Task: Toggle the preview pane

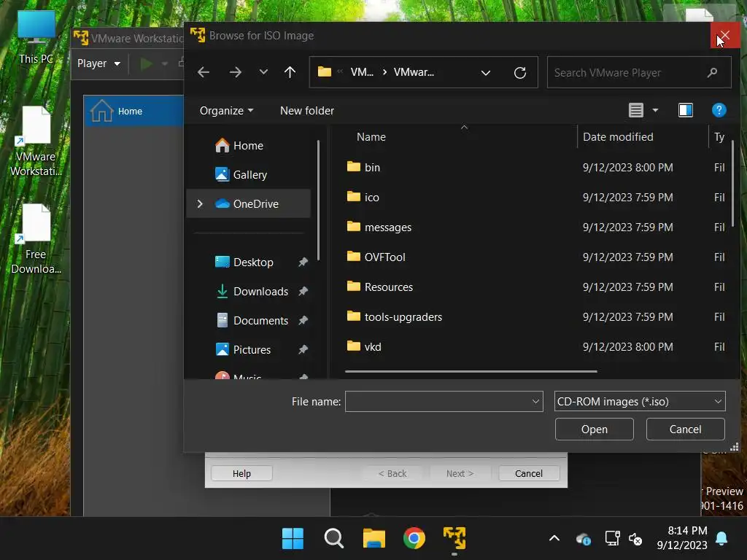Action: click(x=686, y=111)
